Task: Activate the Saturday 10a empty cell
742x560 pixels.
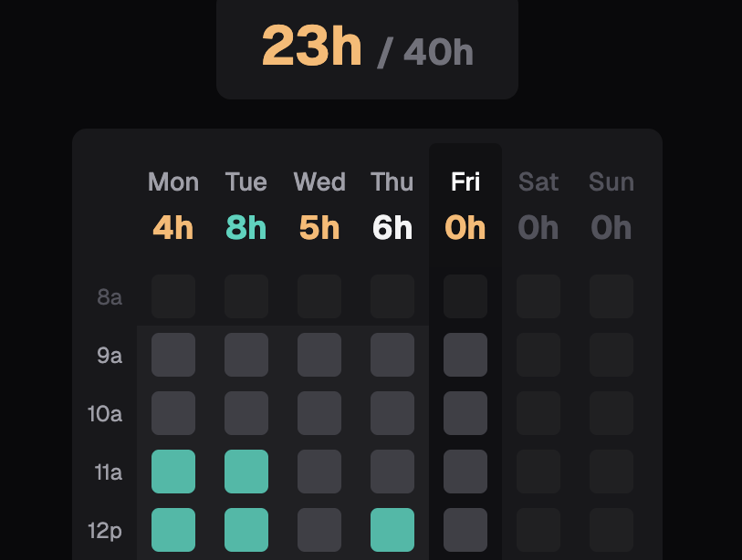Action: pyautogui.click(x=538, y=413)
